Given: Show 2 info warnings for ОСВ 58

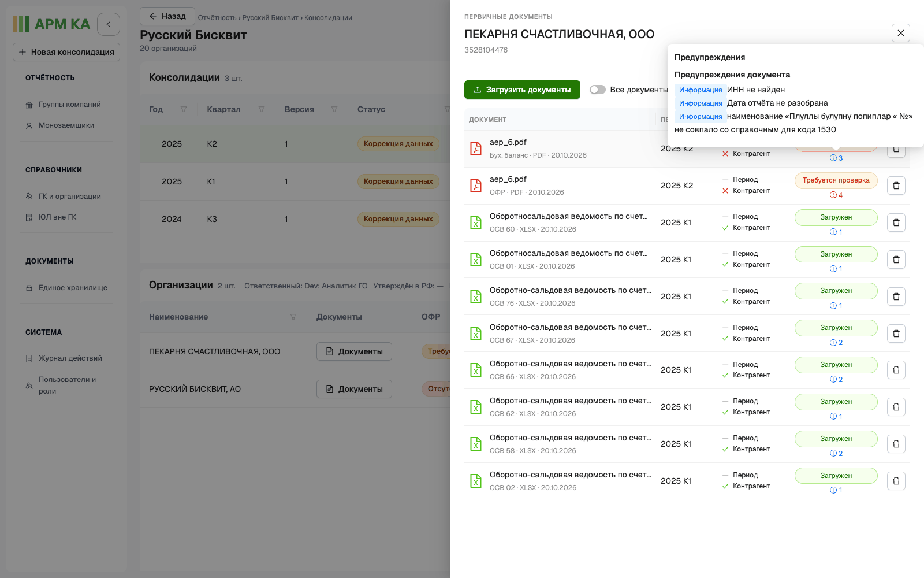Looking at the screenshot, I should point(836,453).
